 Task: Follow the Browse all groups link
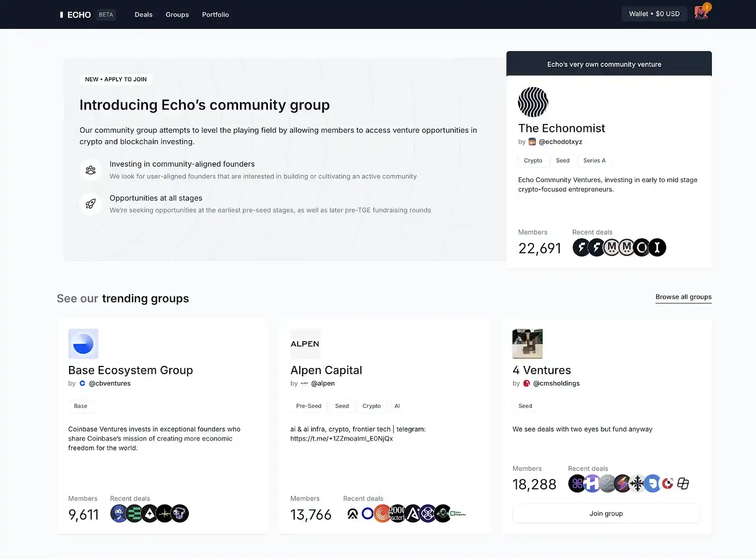pyautogui.click(x=683, y=297)
